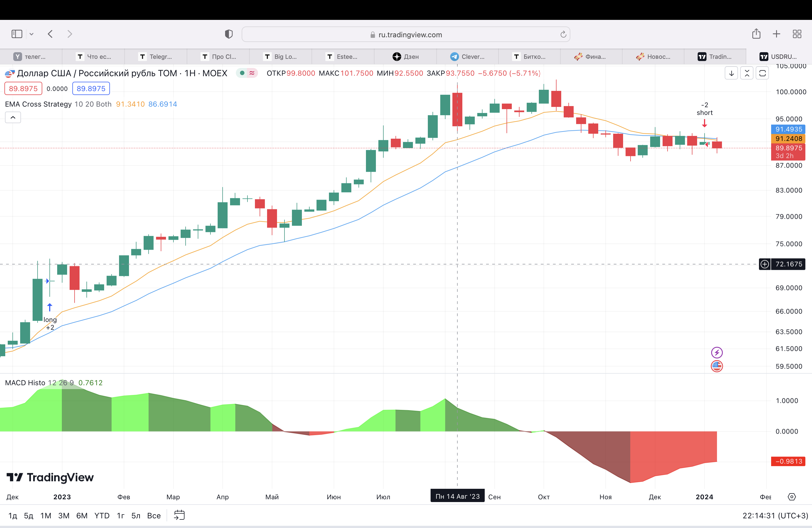The height and width of the screenshot is (528, 812).
Task: Click the scroll-down arrow button on chart
Action: click(x=731, y=73)
